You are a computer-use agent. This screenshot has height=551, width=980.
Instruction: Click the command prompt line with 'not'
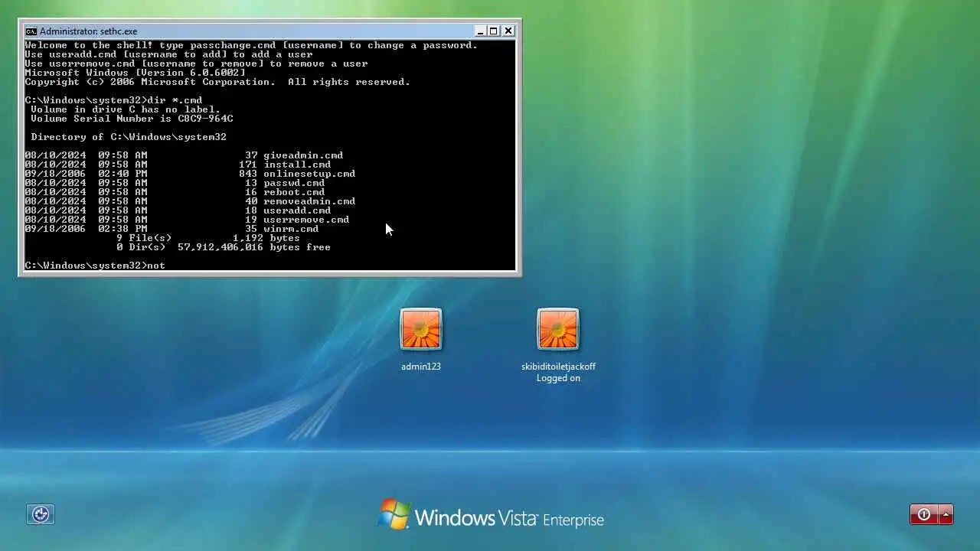[95, 266]
